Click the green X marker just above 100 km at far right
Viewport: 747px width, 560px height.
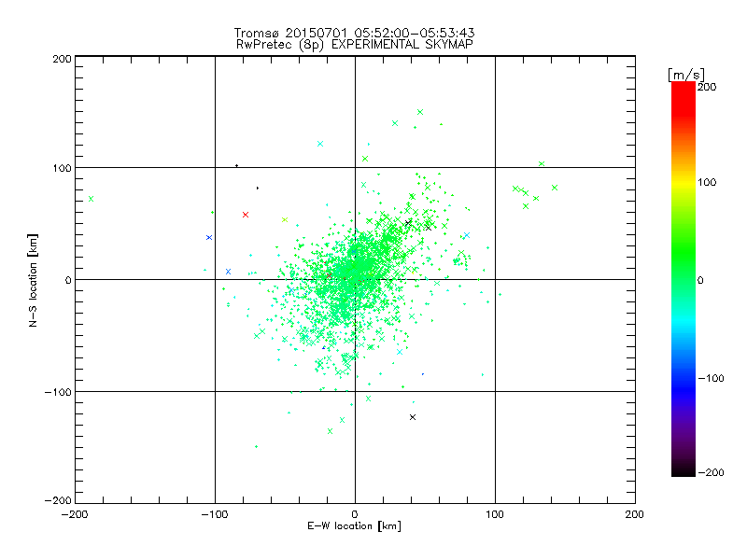tap(542, 164)
